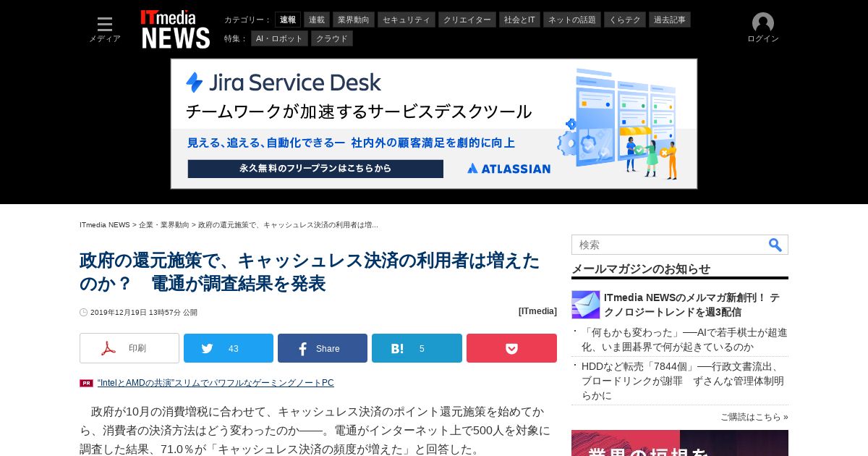
Task: Open the AI・ロボット feature
Action: tap(280, 38)
